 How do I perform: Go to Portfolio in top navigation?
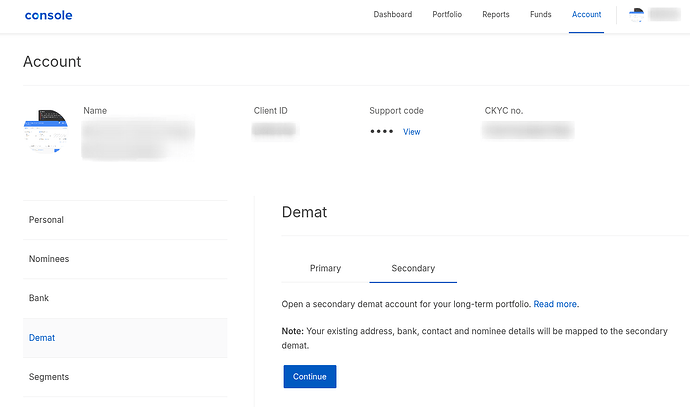pyautogui.click(x=447, y=15)
